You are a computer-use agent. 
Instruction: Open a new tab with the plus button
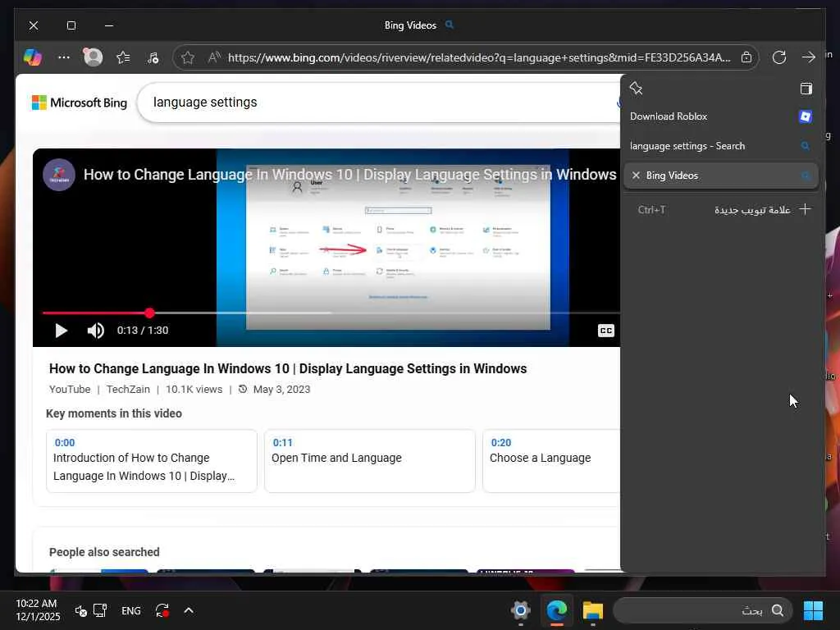click(x=806, y=209)
